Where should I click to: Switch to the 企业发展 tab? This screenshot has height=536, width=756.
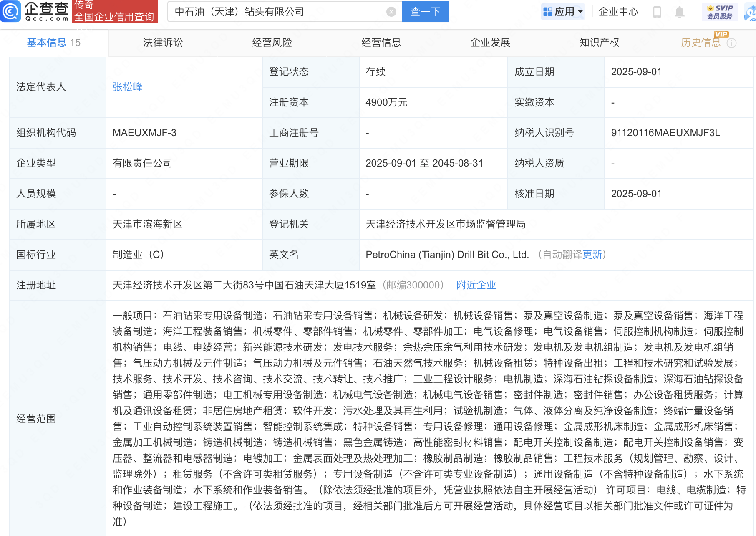(490, 43)
